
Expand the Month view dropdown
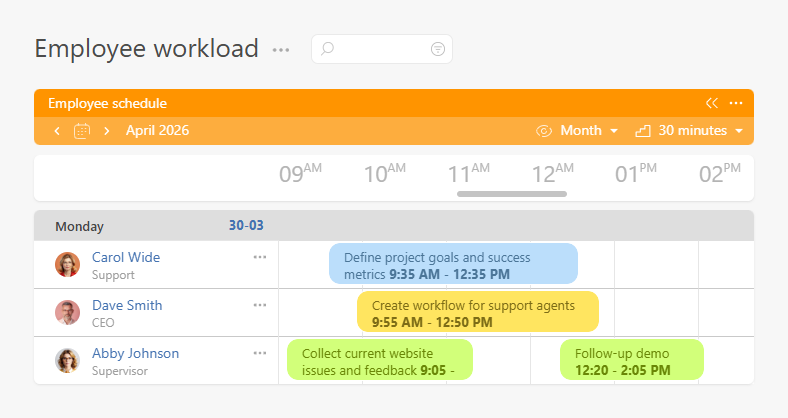(590, 131)
